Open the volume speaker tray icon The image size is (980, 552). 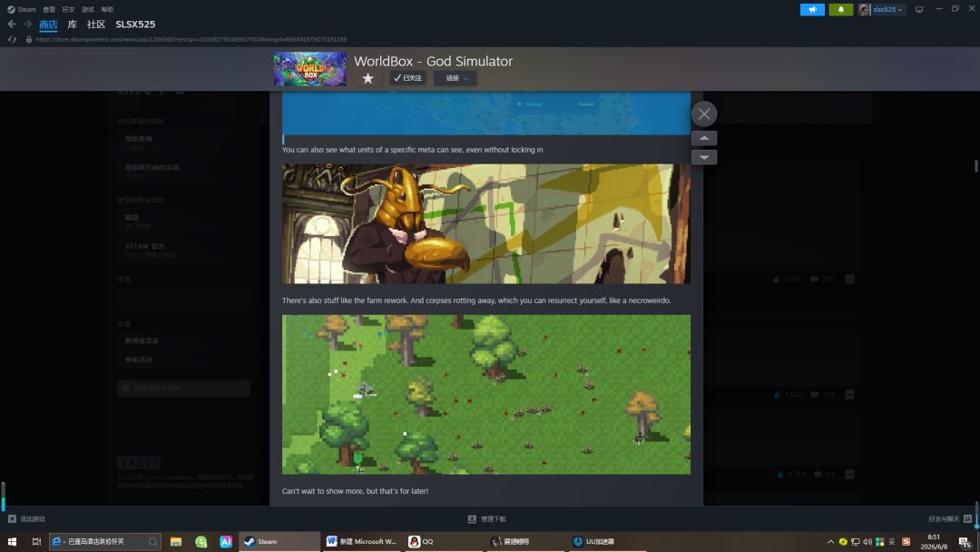coord(867,542)
